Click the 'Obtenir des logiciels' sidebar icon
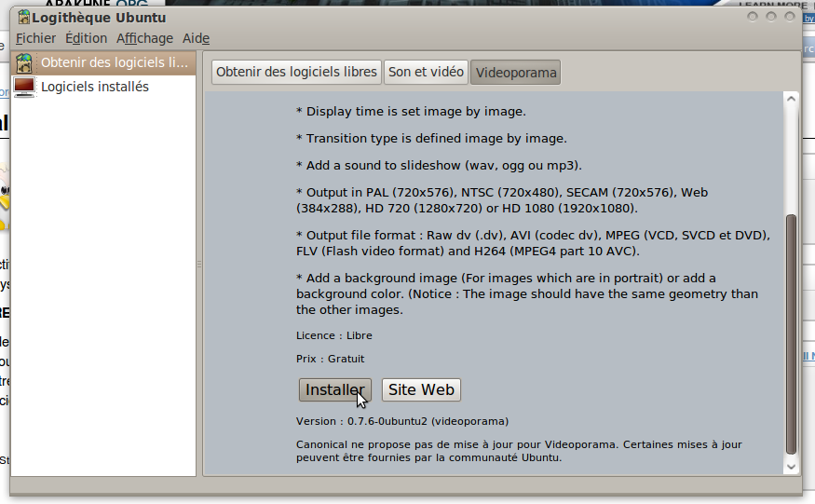 coord(24,63)
